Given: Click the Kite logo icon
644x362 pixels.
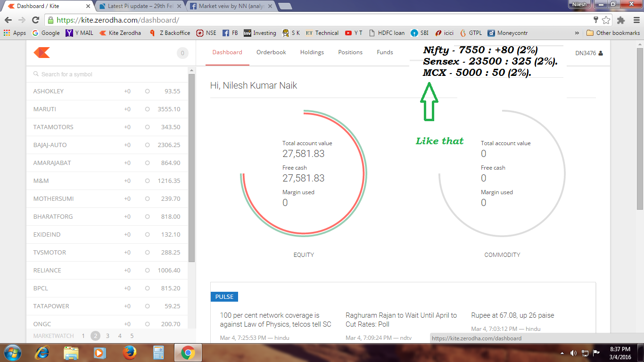Looking at the screenshot, I should point(41,53).
